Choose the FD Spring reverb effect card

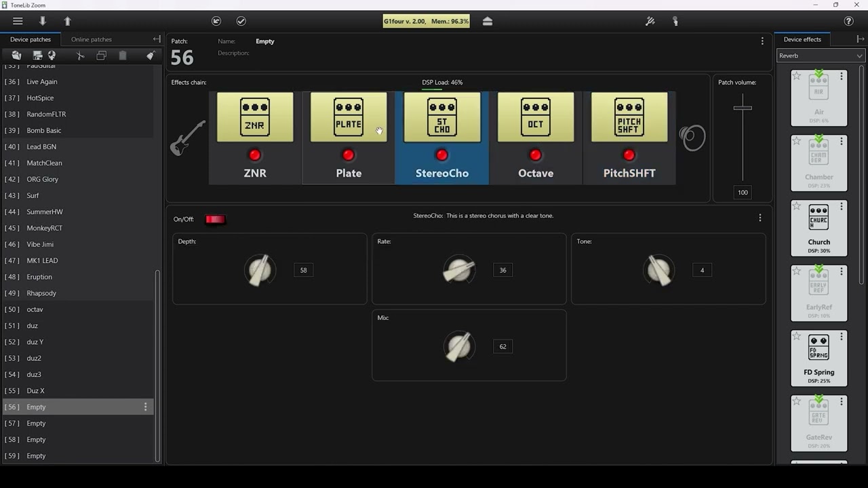coord(819,359)
